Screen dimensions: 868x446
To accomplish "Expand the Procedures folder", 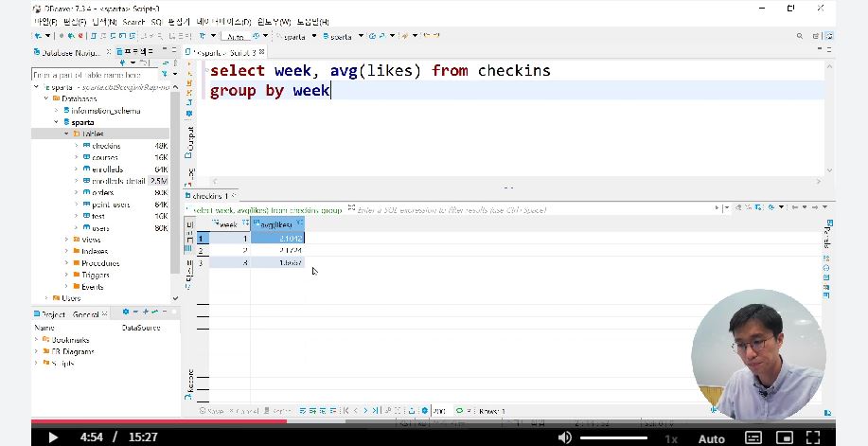I will click(66, 263).
